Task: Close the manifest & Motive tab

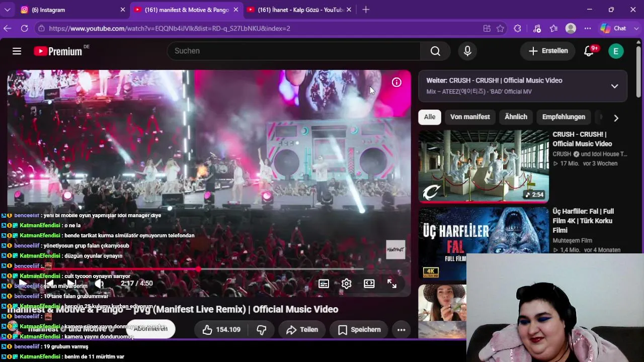Action: (x=236, y=10)
